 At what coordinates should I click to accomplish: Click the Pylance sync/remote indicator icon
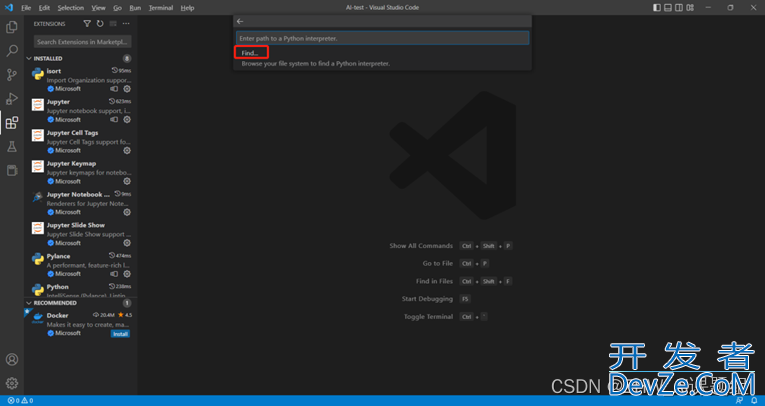point(114,274)
